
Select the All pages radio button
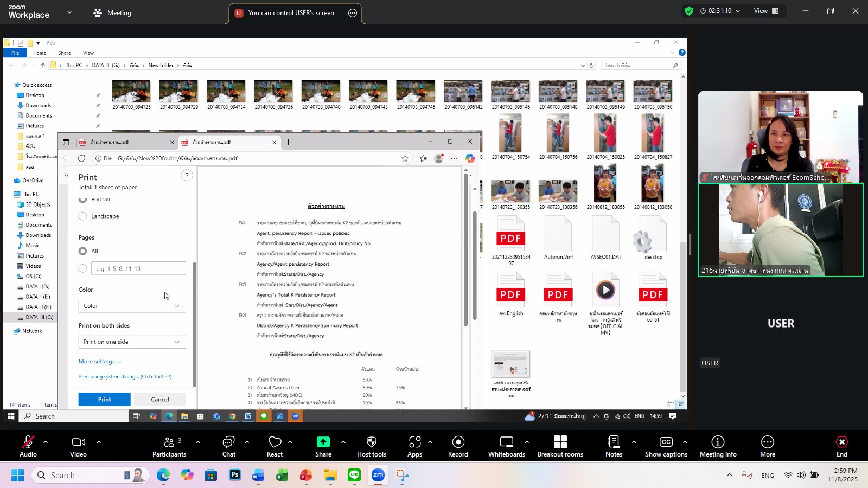tap(83, 251)
